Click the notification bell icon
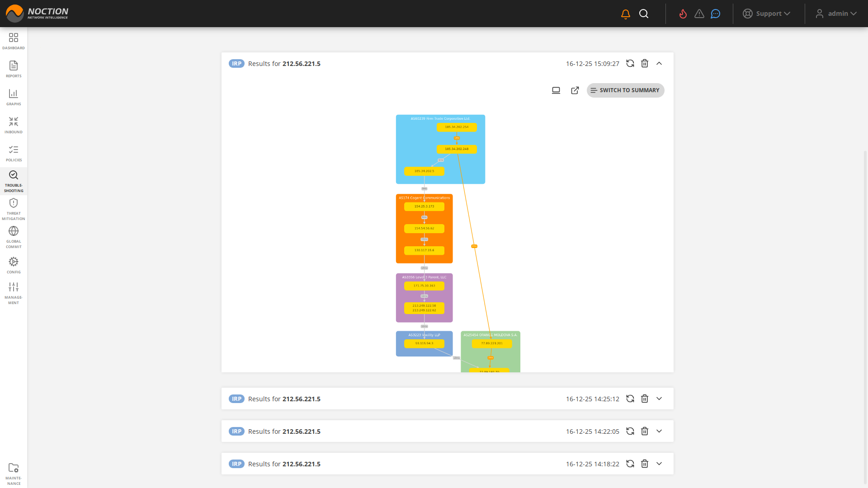Image resolution: width=868 pixels, height=488 pixels. click(626, 14)
